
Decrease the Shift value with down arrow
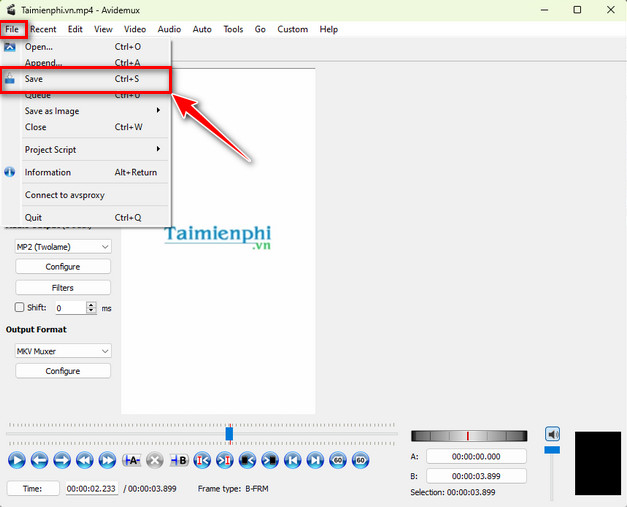pyautogui.click(x=92, y=310)
